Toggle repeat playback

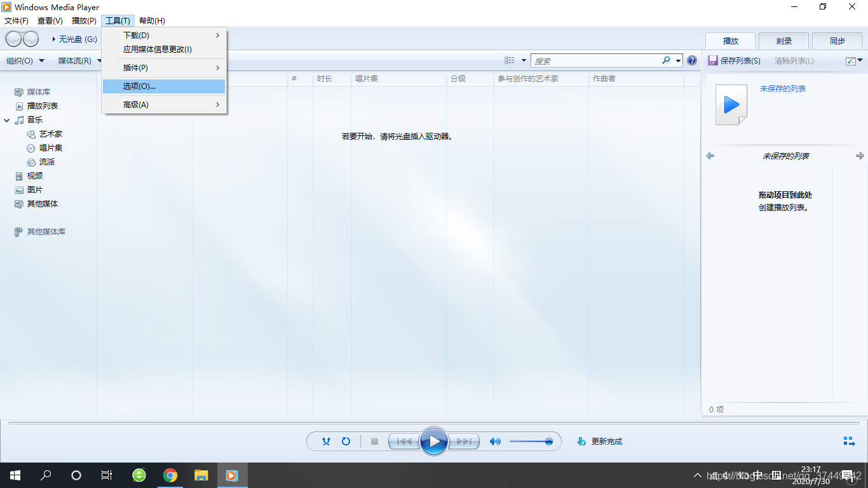pyautogui.click(x=346, y=441)
